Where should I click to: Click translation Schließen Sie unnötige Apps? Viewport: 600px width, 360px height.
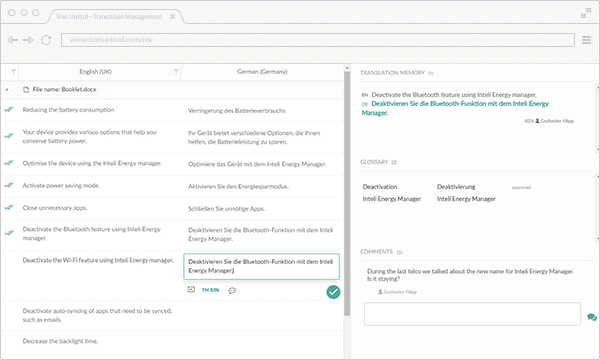coord(226,209)
